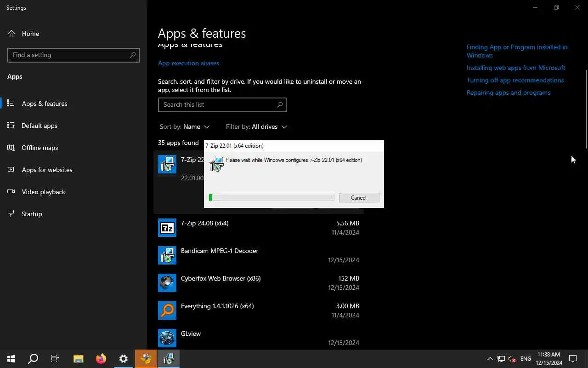Viewport: 588px width, 368px height.
Task: Select the GLview app icon
Action: [167, 338]
